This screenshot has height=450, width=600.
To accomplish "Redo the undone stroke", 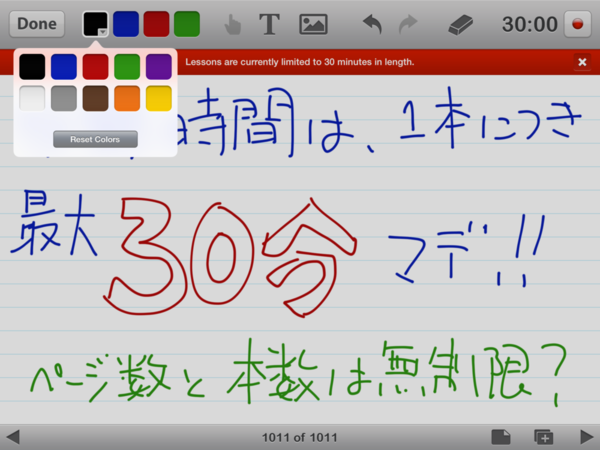I will [408, 24].
